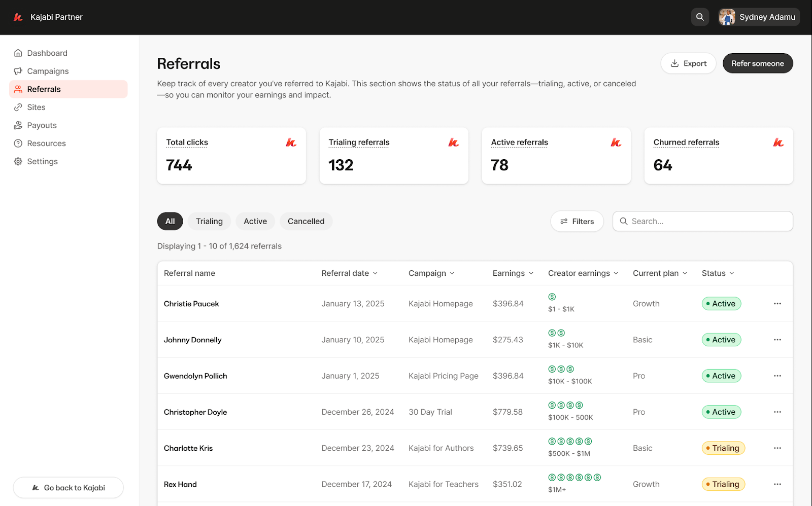Open the more options menu for Johnny Donnelly

tap(777, 340)
